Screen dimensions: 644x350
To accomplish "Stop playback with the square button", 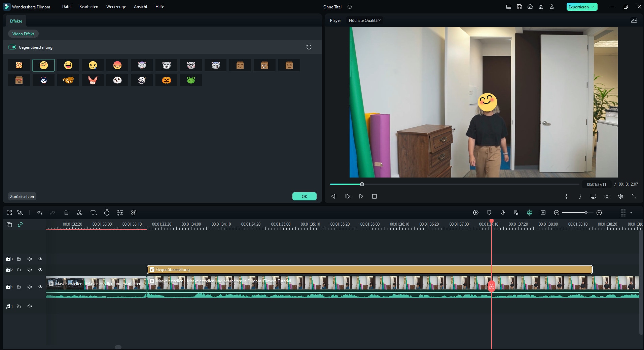I will 374,196.
